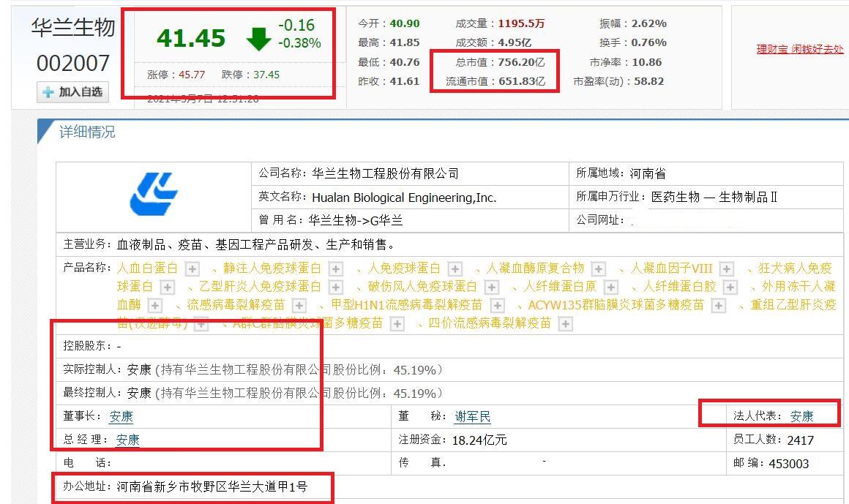
Task: Expand the plus box after 破伤风人免疫球蛋白
Action: [x=492, y=287]
